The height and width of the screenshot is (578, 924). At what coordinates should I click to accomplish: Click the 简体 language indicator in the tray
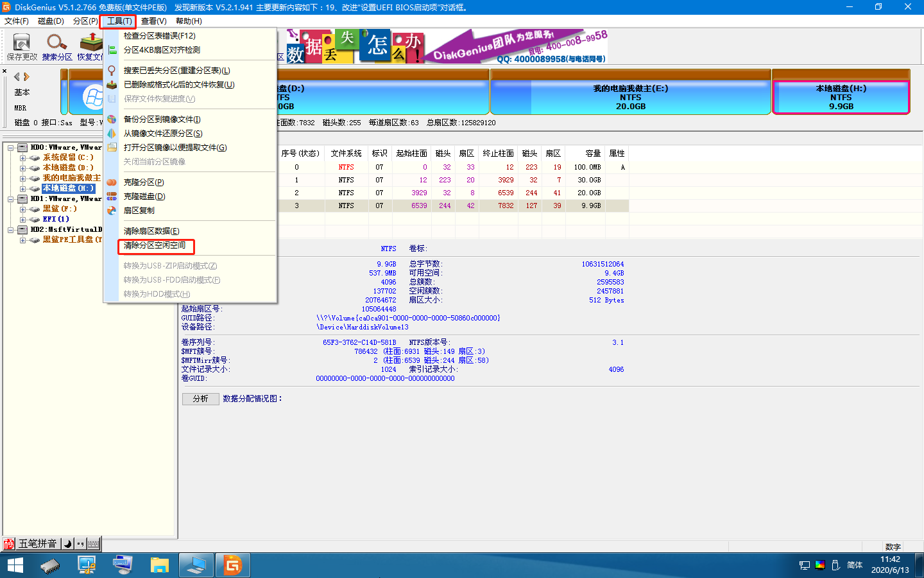(x=855, y=565)
